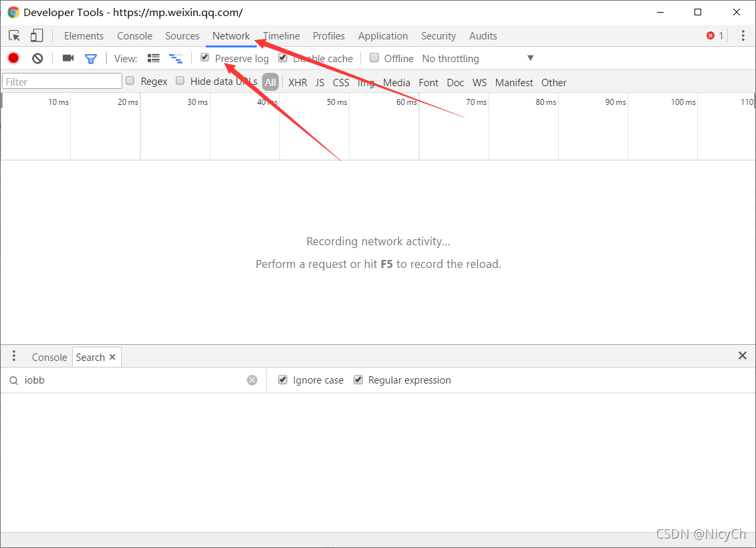Open the drawer three-dot menu
756x548 pixels.
coord(14,356)
